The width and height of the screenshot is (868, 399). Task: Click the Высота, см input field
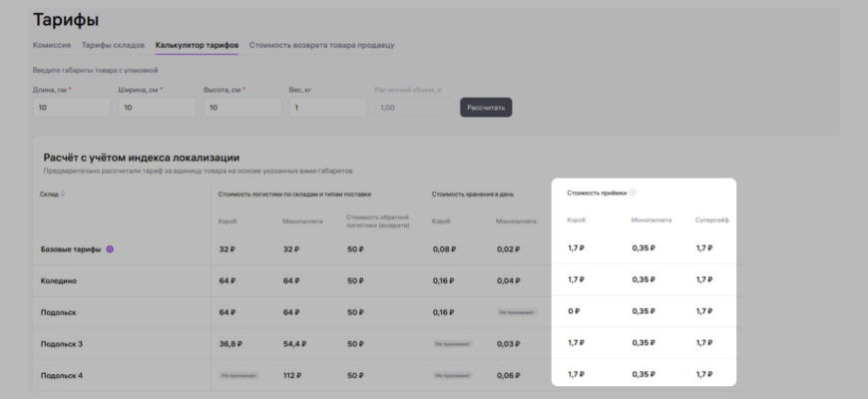[x=241, y=108]
